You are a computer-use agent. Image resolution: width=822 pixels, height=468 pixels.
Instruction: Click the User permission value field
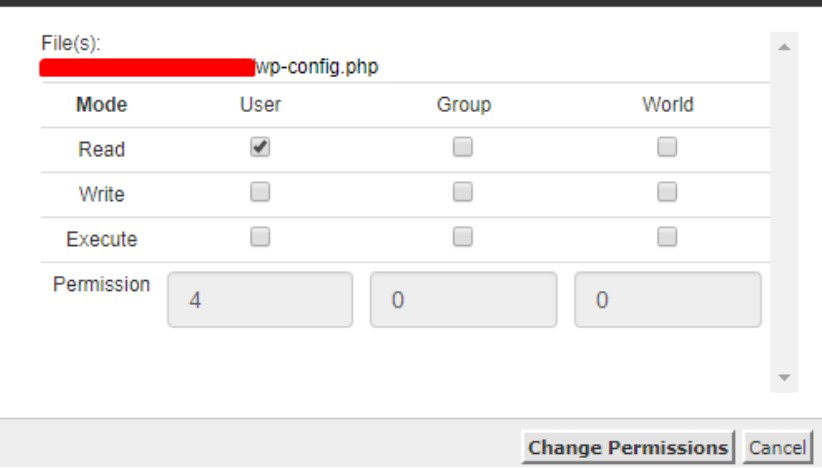point(260,299)
